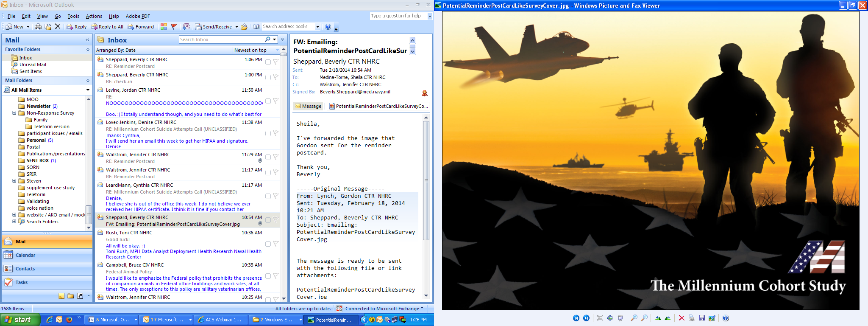Open the Categorize color squares icon
Viewport: 868px width, 326px height.
click(164, 27)
